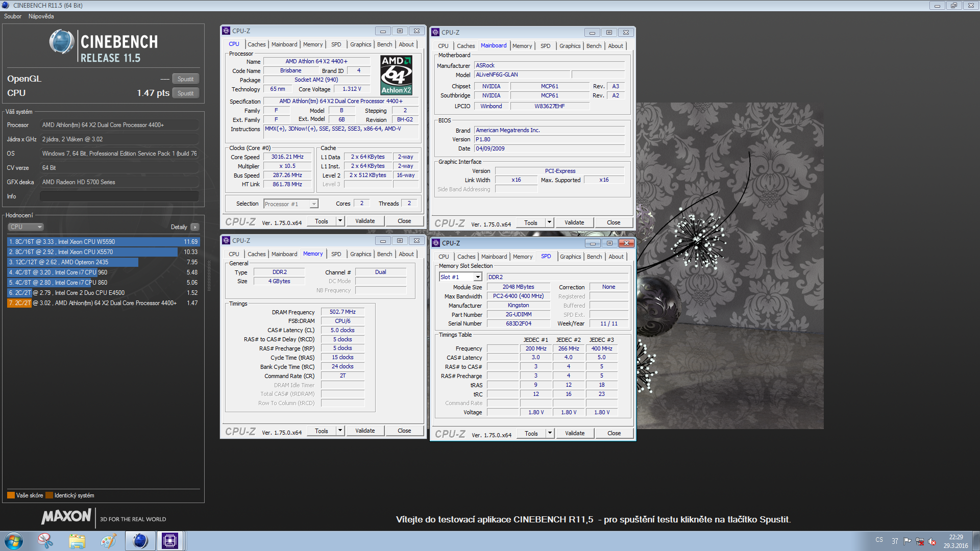Open Mainboard tab in SPD window

point(494,257)
